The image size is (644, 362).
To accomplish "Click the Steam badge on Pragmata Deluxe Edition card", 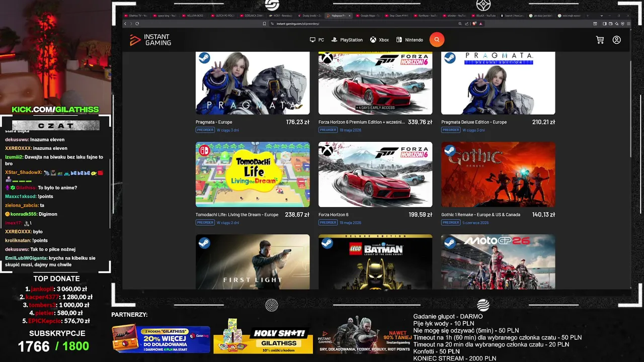I will 450,58.
